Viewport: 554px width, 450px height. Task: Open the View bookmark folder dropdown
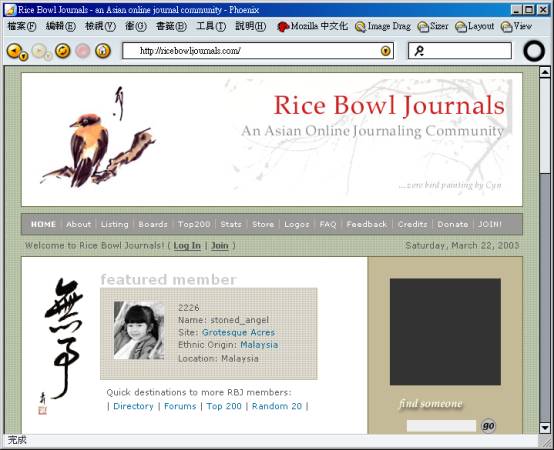pyautogui.click(x=516, y=26)
